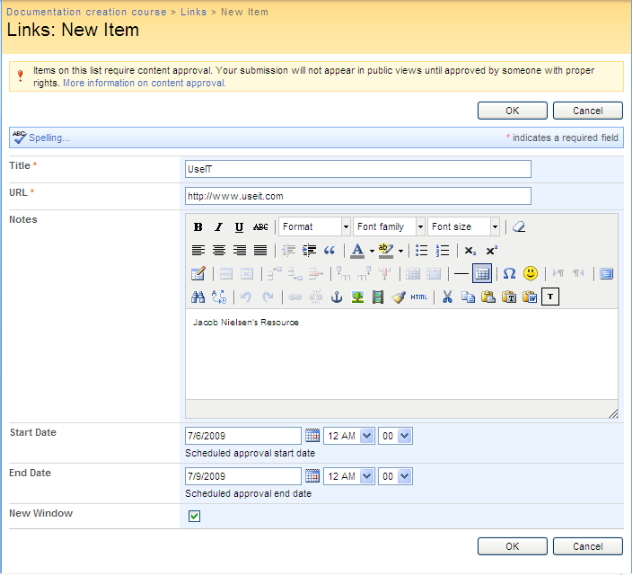The width and height of the screenshot is (633, 576).
Task: Paste from Word icon
Action: (530, 297)
